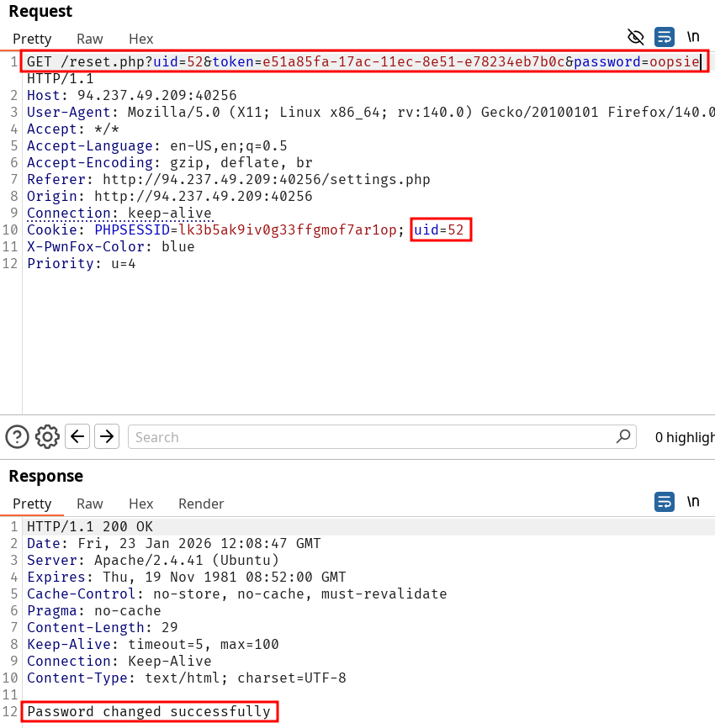
Task: Switch Response view to Raw tab
Action: [x=90, y=504]
